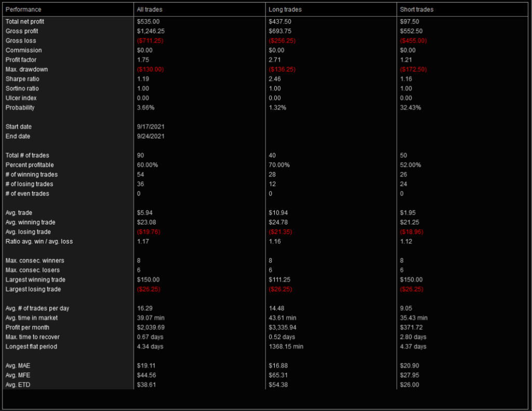This screenshot has height=411, width=532.
Task: Select the Long trades column header
Action: 285,9
